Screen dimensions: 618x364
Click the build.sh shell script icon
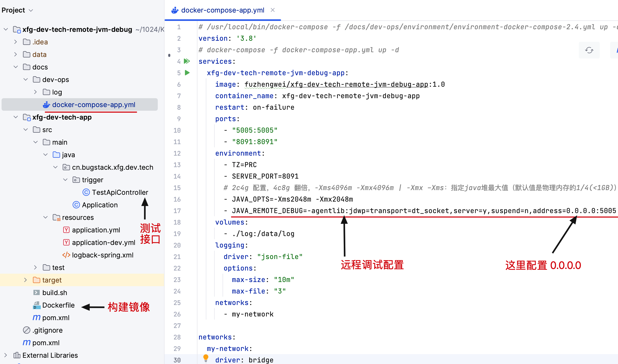click(x=37, y=292)
